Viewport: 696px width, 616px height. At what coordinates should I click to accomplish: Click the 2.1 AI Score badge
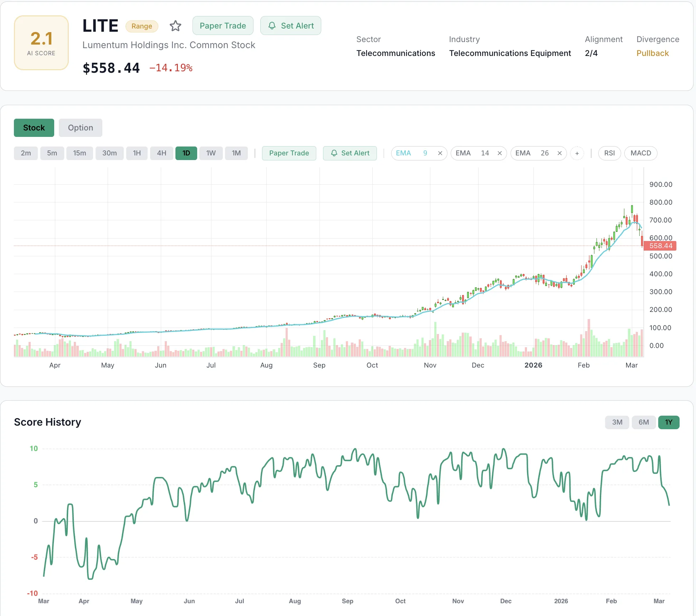(41, 43)
